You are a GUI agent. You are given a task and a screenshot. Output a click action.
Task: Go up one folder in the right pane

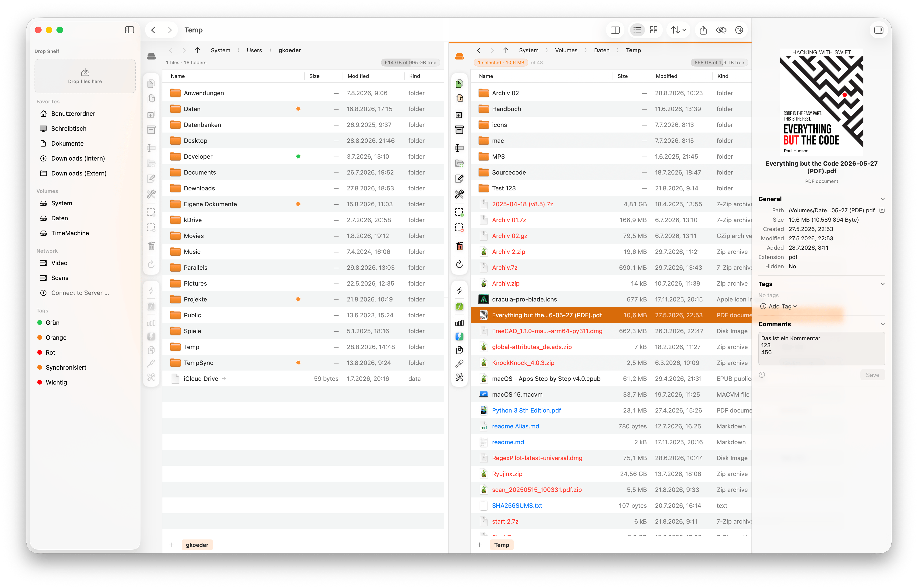[506, 50]
